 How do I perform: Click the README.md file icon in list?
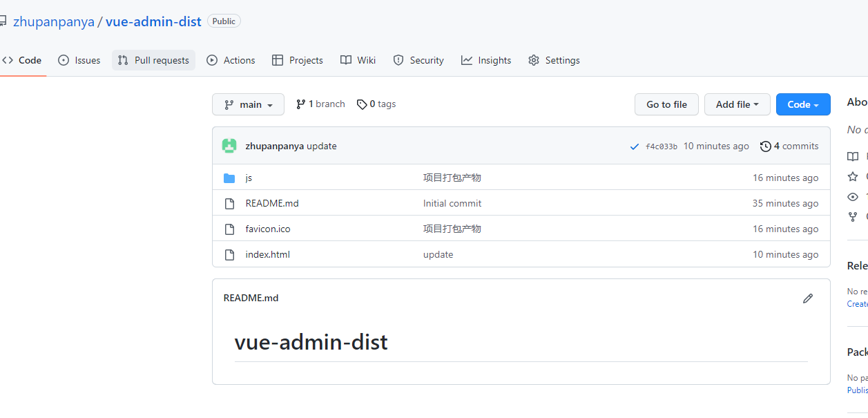[230, 204]
